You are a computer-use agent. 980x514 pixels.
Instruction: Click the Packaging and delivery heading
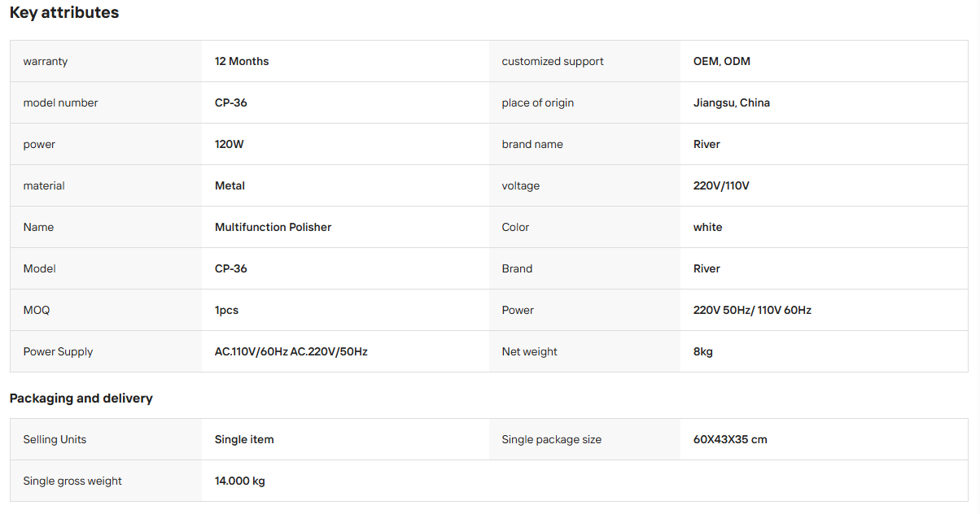tap(81, 399)
